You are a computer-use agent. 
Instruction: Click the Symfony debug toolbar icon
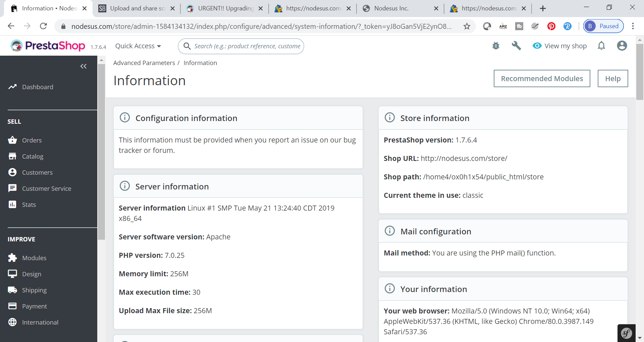[x=626, y=333]
